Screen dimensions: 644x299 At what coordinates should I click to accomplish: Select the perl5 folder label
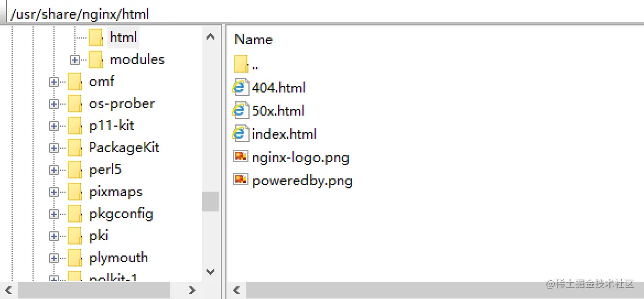tap(105, 170)
